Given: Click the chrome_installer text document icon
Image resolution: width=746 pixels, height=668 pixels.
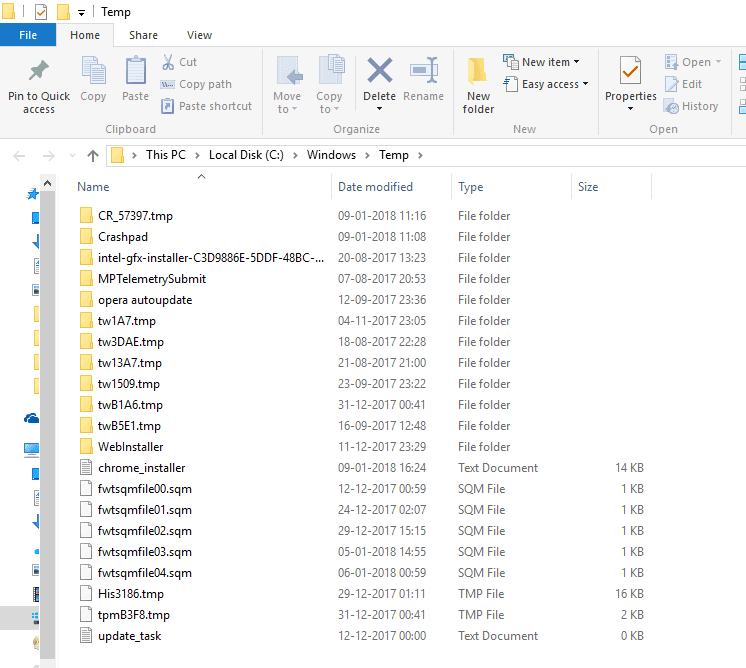Looking at the screenshot, I should click(x=86, y=467).
